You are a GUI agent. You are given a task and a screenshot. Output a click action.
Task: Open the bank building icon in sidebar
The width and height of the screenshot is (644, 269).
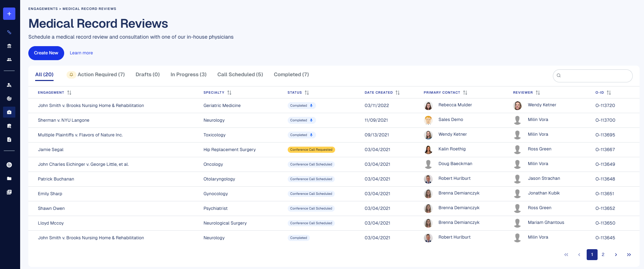point(9,46)
